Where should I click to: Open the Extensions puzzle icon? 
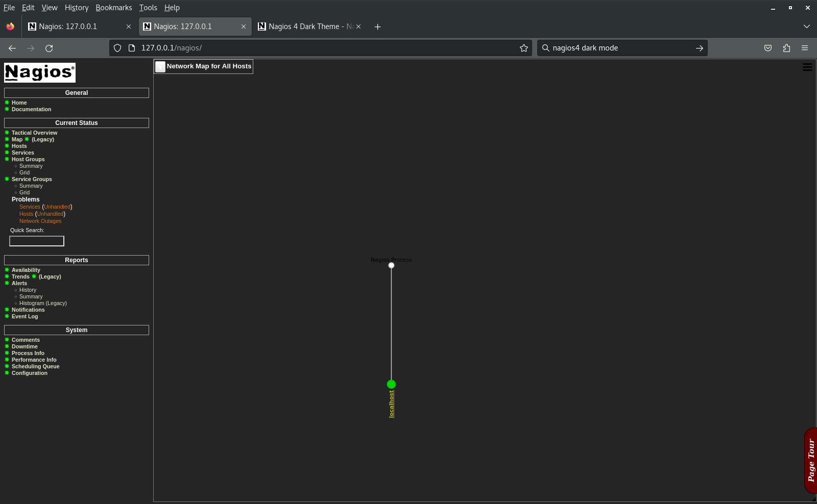point(786,48)
